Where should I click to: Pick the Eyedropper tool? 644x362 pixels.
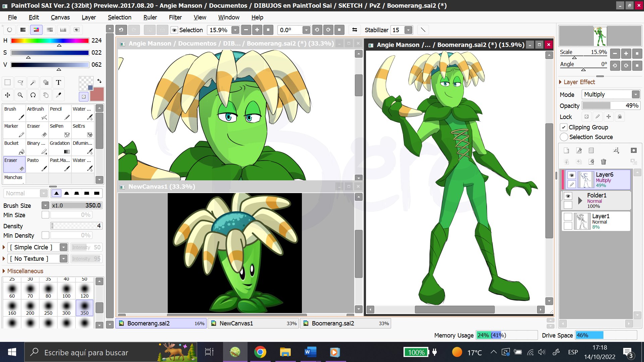point(58,95)
